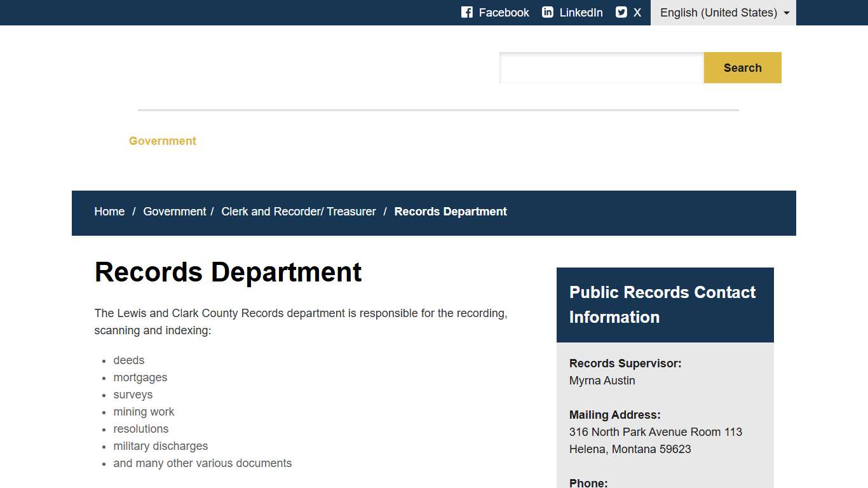The image size is (868, 488).
Task: Select the Records Department page heading
Action: 227,272
